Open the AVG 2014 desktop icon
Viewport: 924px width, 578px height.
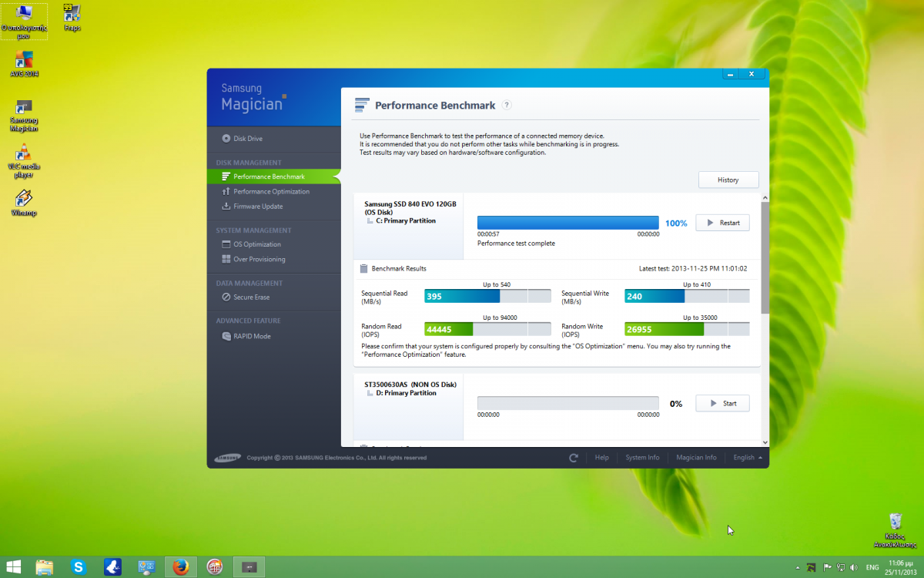[x=25, y=64]
